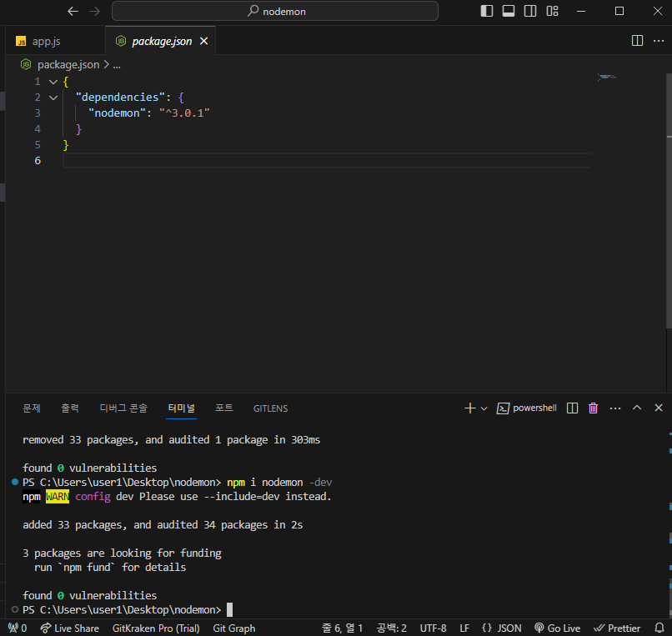The image size is (672, 636).
Task: Switch to the app.js tab
Action: point(47,41)
